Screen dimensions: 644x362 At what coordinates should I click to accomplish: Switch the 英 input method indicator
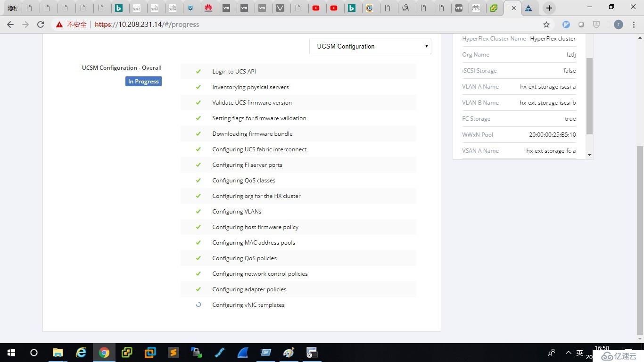[580, 353]
